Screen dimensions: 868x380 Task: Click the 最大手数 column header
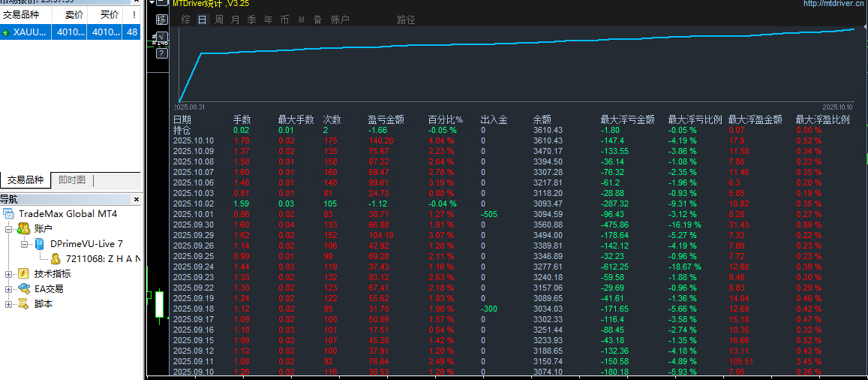coord(296,119)
